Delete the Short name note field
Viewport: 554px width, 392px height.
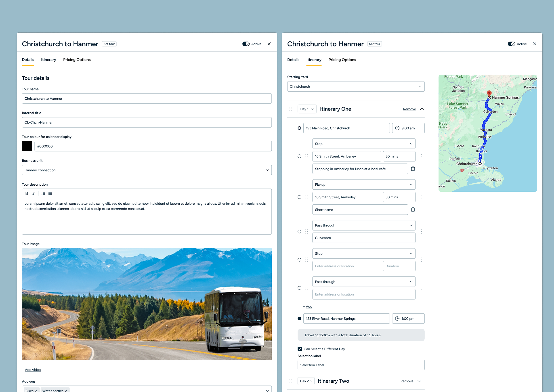tap(413, 210)
